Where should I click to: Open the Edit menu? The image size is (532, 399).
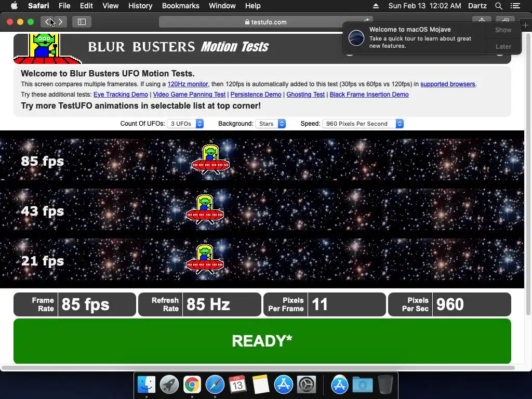pos(86,6)
